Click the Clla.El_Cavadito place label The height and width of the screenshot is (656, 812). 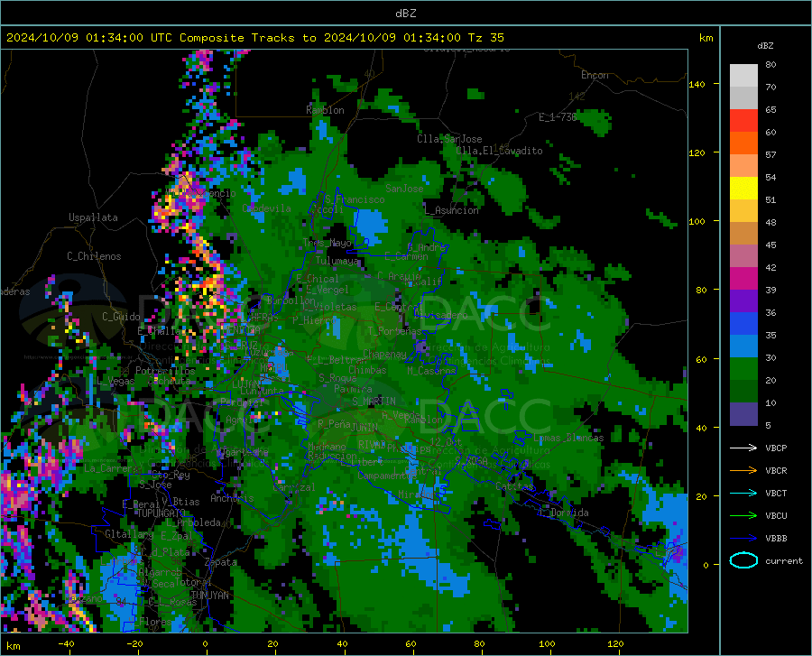pyautogui.click(x=499, y=151)
